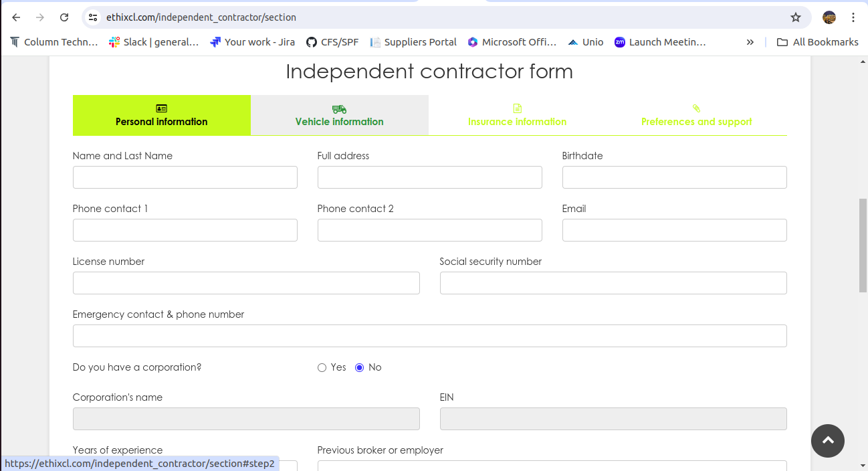Open Slack general bookmark
868x471 pixels.
click(154, 42)
